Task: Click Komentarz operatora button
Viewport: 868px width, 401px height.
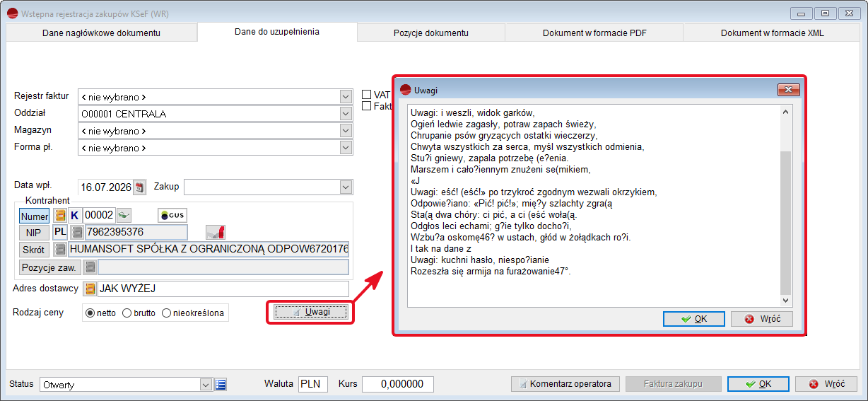Action: (565, 384)
